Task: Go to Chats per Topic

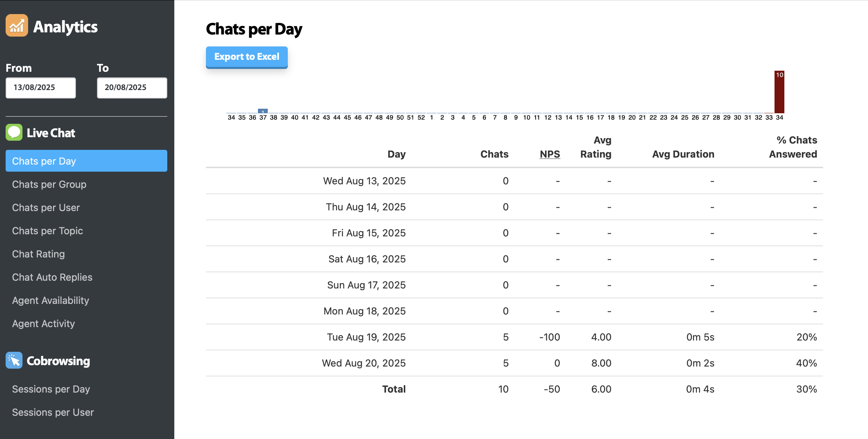Action: click(47, 231)
